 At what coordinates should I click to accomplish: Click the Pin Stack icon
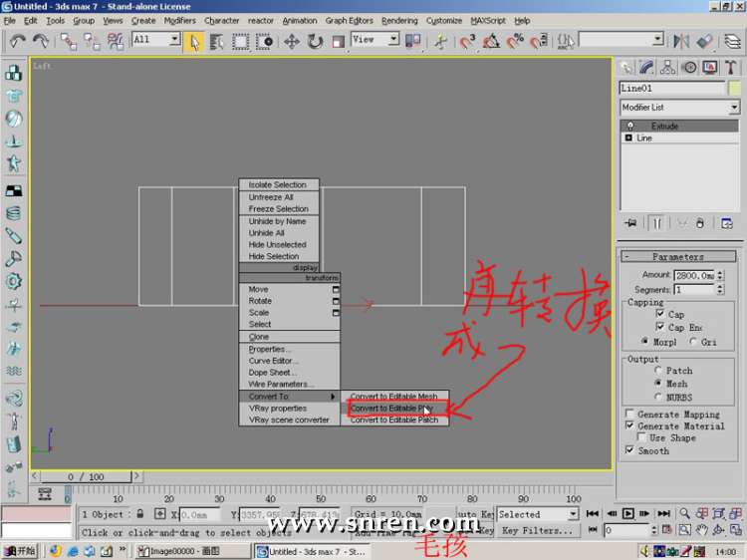tap(630, 223)
